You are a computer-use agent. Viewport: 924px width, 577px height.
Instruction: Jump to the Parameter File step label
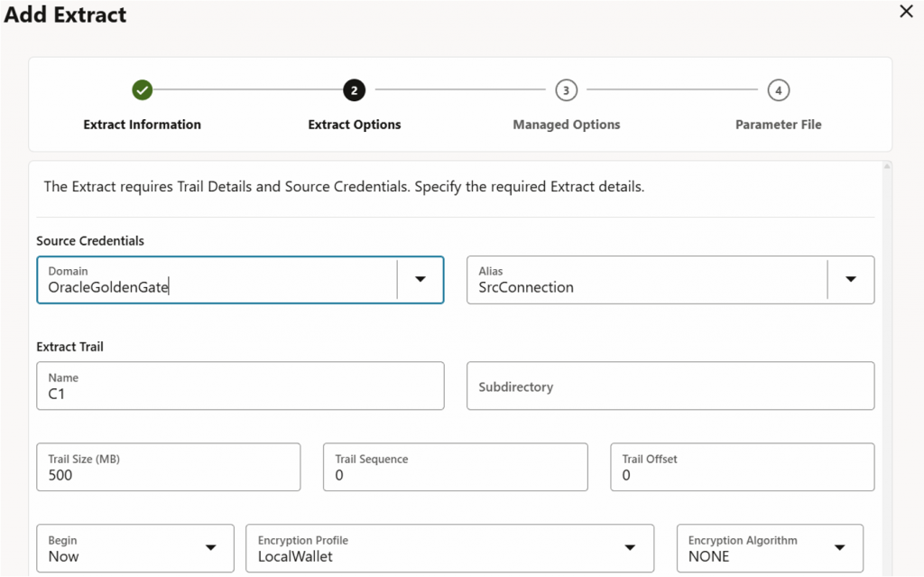(x=778, y=125)
